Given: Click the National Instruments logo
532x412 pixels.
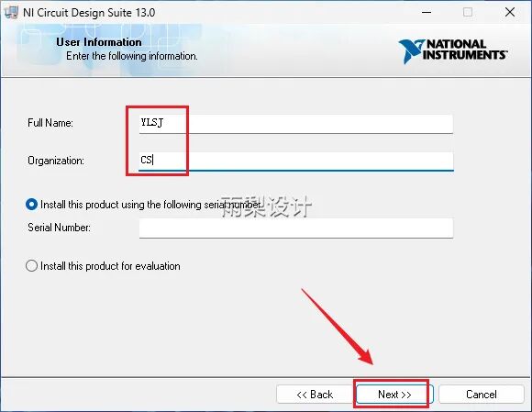Looking at the screenshot, I should (453, 50).
